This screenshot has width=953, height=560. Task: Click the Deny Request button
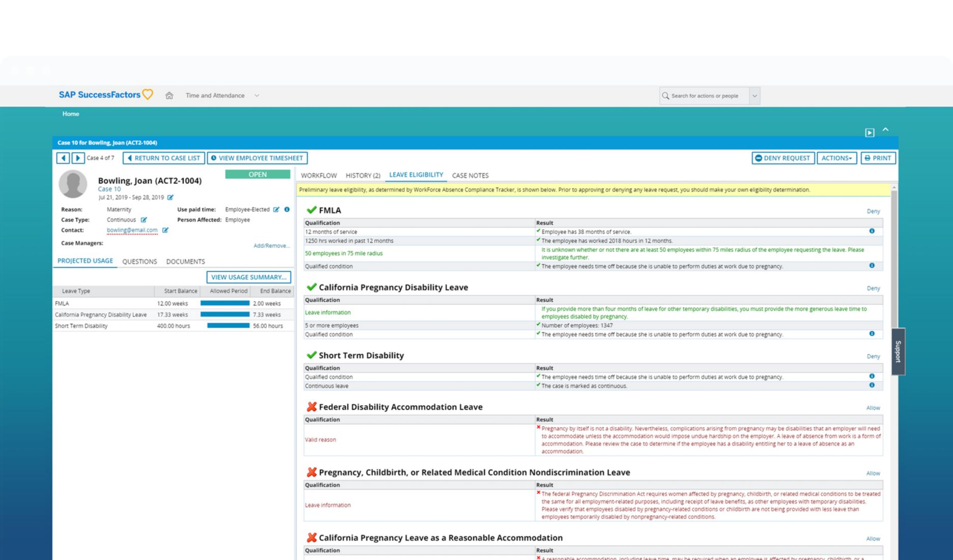pos(782,158)
